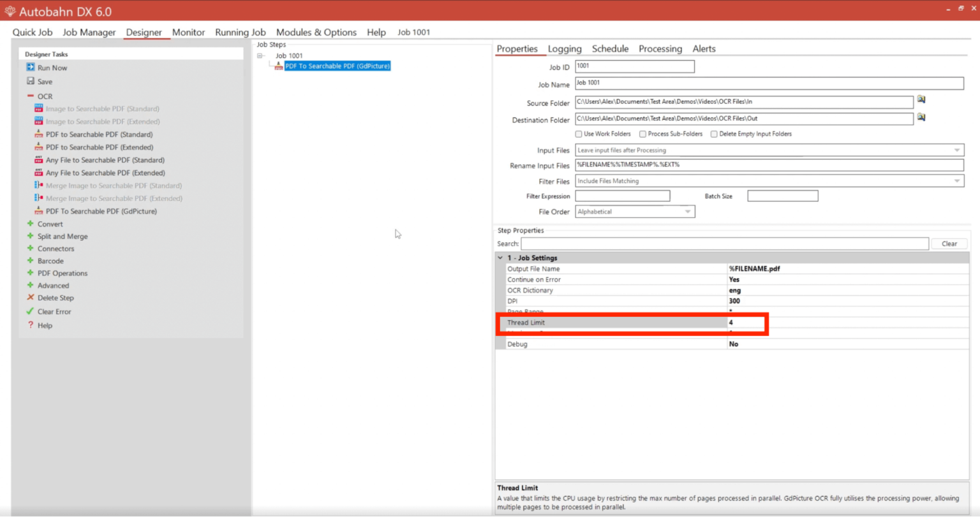Screen dimensions: 980x517
Task: Enable Delete Empty Input Folders
Action: click(713, 134)
